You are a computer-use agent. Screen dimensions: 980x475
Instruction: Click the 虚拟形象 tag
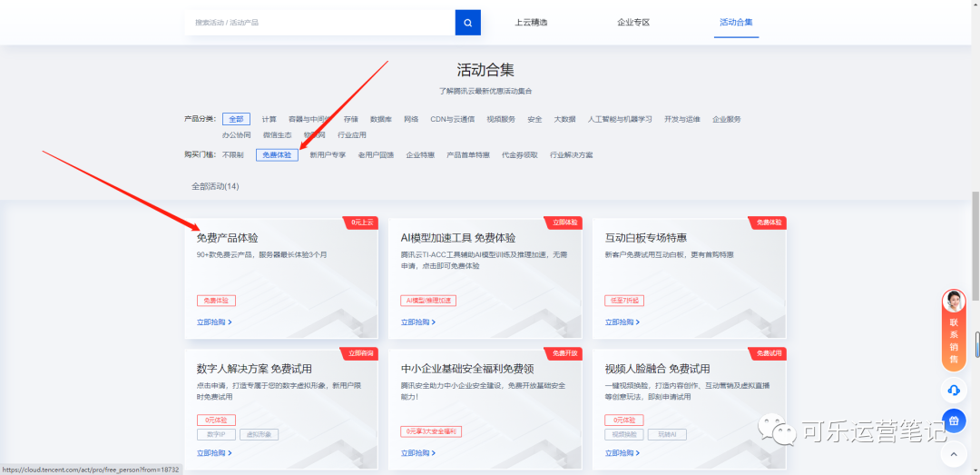coord(259,434)
